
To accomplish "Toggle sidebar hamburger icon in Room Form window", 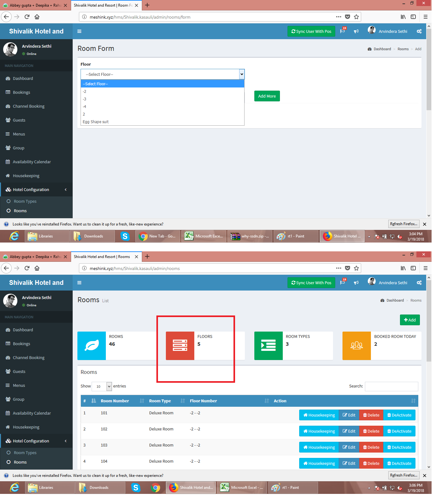I will click(79, 31).
